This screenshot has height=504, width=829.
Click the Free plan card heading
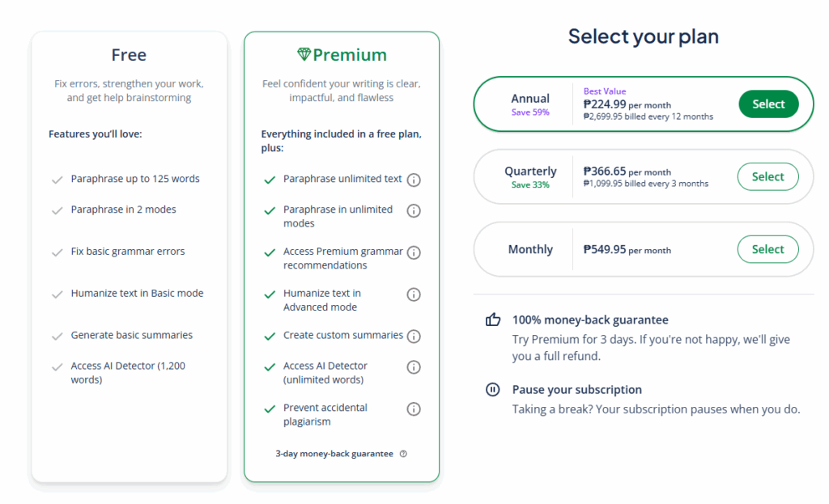129,55
